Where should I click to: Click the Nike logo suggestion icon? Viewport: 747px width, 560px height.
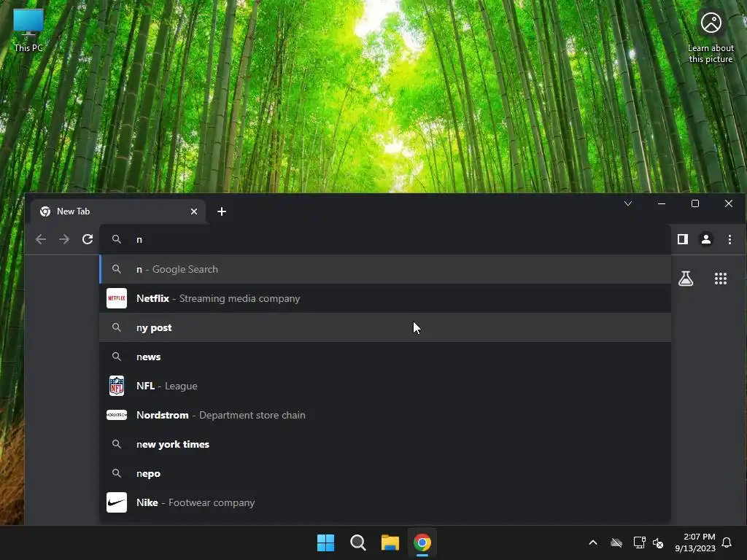[x=117, y=502]
